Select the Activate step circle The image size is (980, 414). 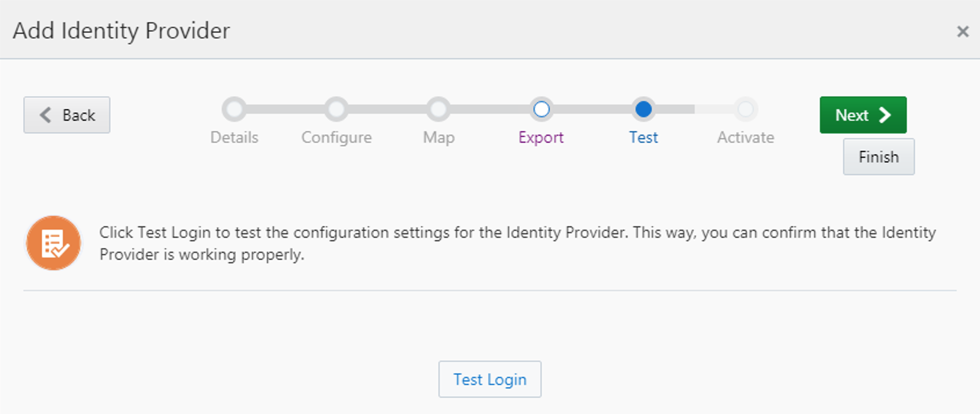tap(745, 109)
